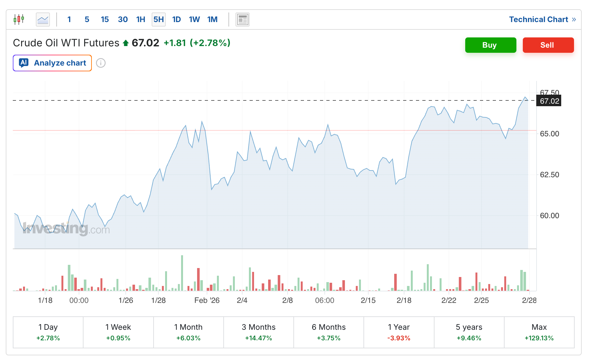Click the red Sell button
The height and width of the screenshot is (364, 590).
[548, 45]
